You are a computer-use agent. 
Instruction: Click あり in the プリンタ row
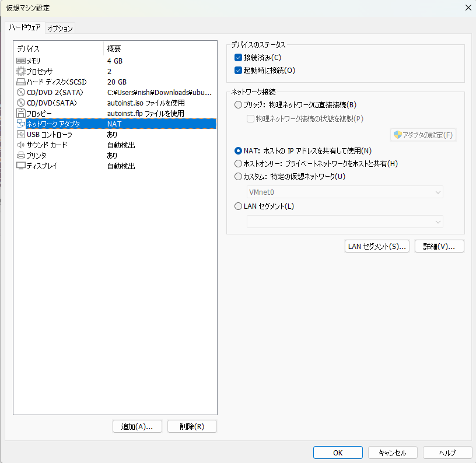point(112,155)
